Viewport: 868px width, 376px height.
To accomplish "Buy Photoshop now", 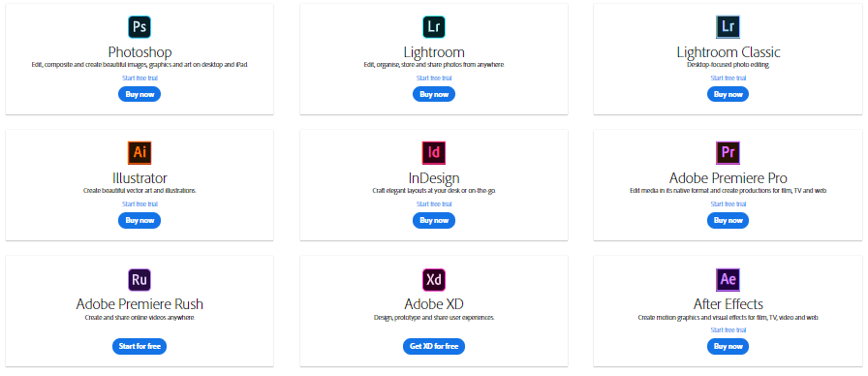I will [x=139, y=94].
